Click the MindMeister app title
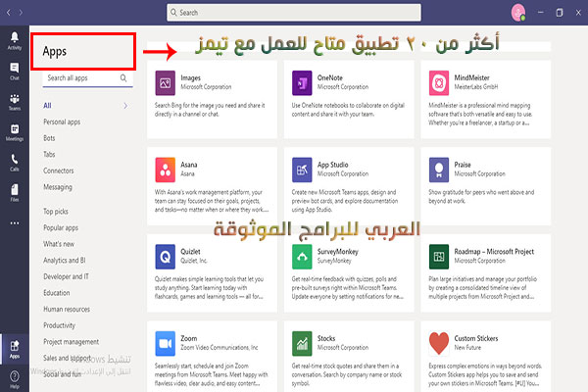 coord(472,77)
